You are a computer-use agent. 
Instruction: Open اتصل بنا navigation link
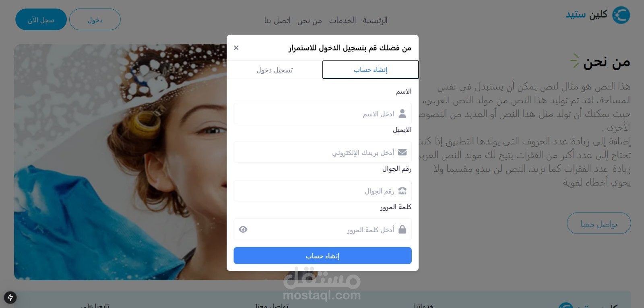[277, 20]
